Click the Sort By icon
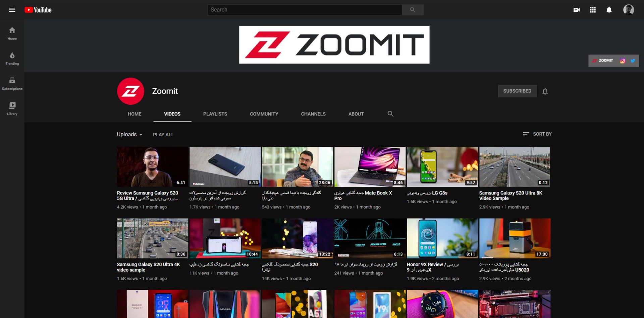The image size is (644, 318). (x=526, y=134)
